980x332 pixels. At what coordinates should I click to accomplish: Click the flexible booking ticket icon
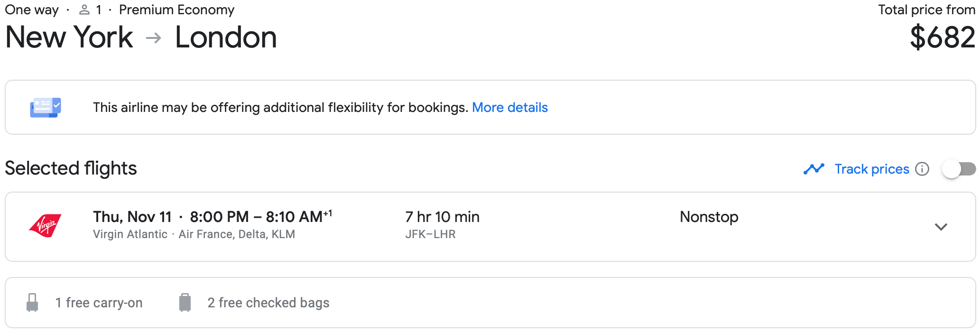46,108
